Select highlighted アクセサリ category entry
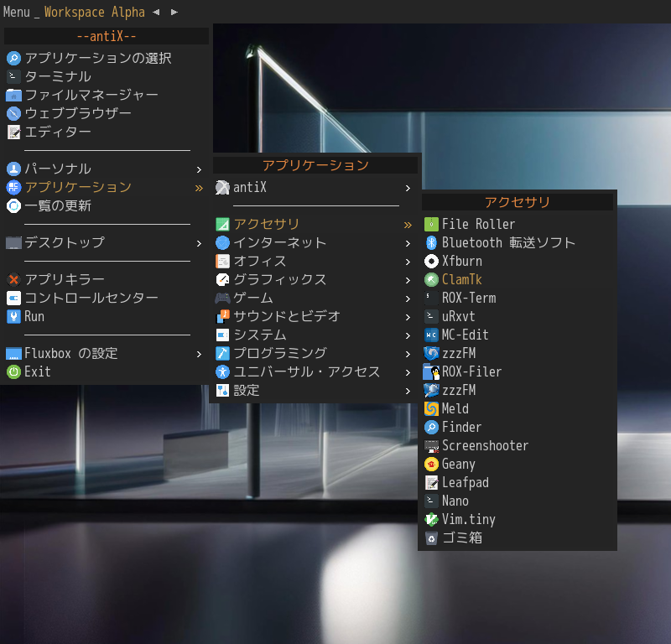The image size is (671, 644). (x=315, y=224)
